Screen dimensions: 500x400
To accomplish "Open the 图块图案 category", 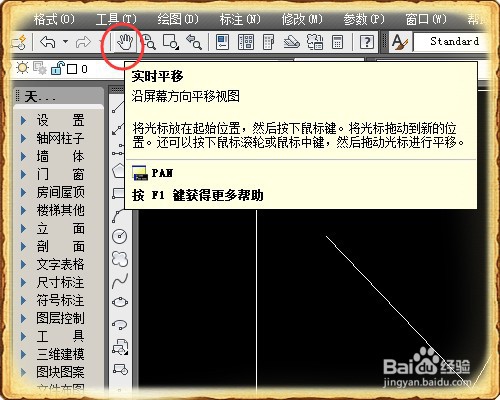I will coord(60,372).
